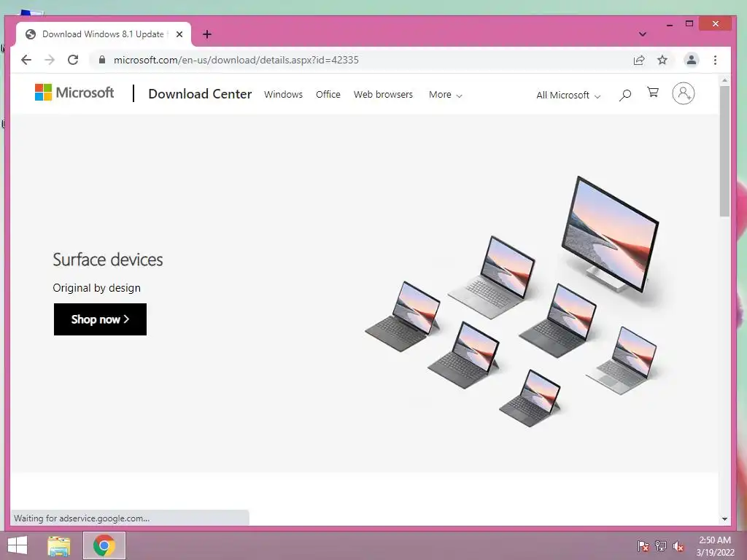Open the shopping cart icon

coord(653,93)
